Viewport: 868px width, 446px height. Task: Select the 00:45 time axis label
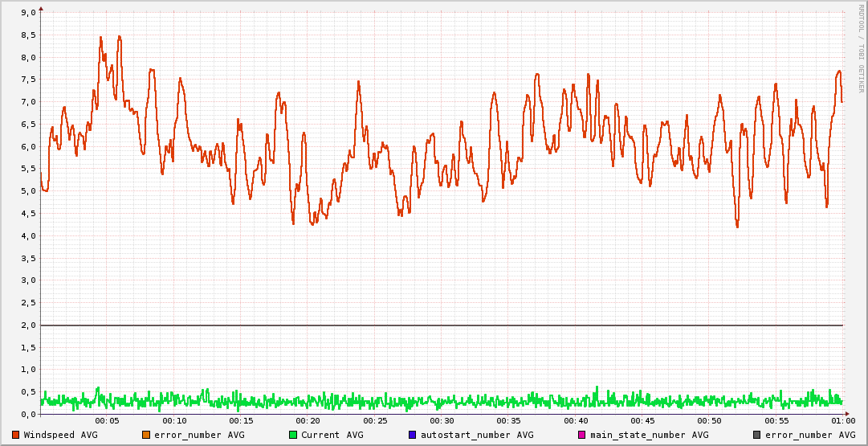click(642, 420)
